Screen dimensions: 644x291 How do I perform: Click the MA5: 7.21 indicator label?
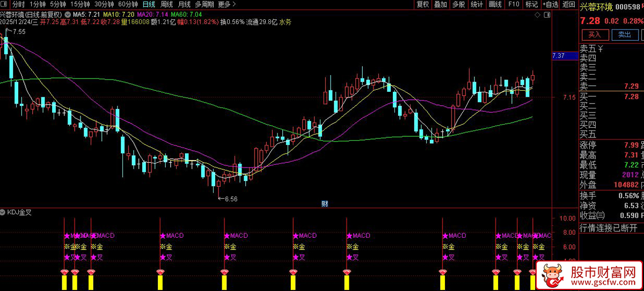87,14
